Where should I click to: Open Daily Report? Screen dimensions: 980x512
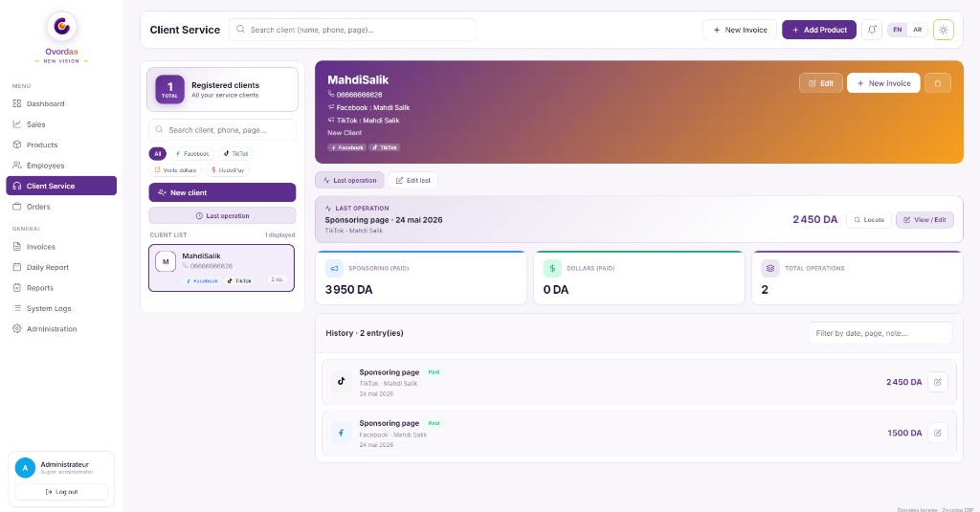[61, 268]
